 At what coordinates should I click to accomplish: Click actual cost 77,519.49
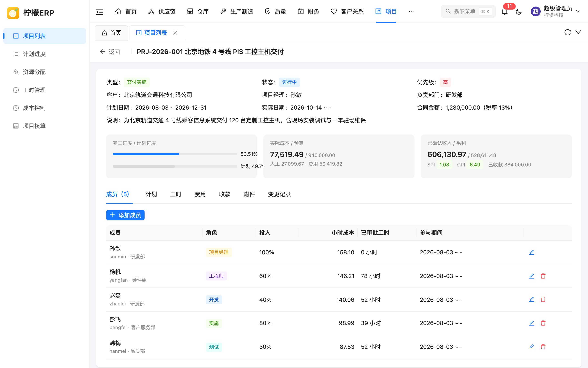(287, 154)
